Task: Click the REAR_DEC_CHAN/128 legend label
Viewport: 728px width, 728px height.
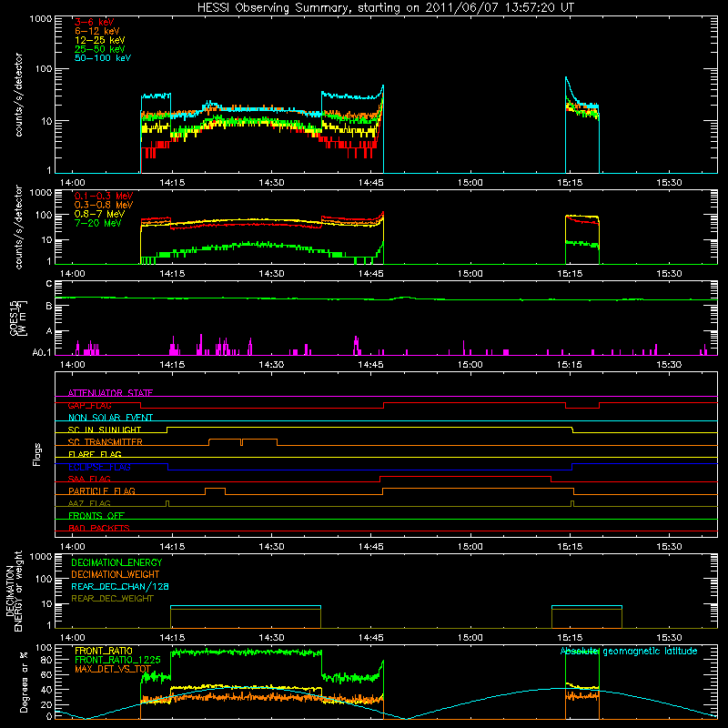Action: (x=120, y=586)
